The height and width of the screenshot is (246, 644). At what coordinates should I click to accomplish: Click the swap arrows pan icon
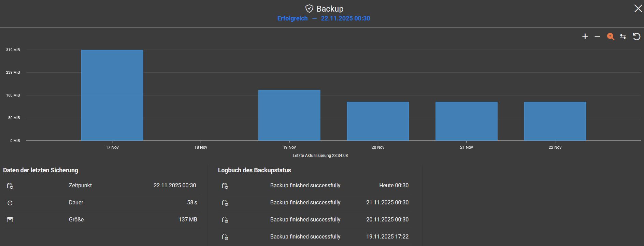click(x=623, y=37)
